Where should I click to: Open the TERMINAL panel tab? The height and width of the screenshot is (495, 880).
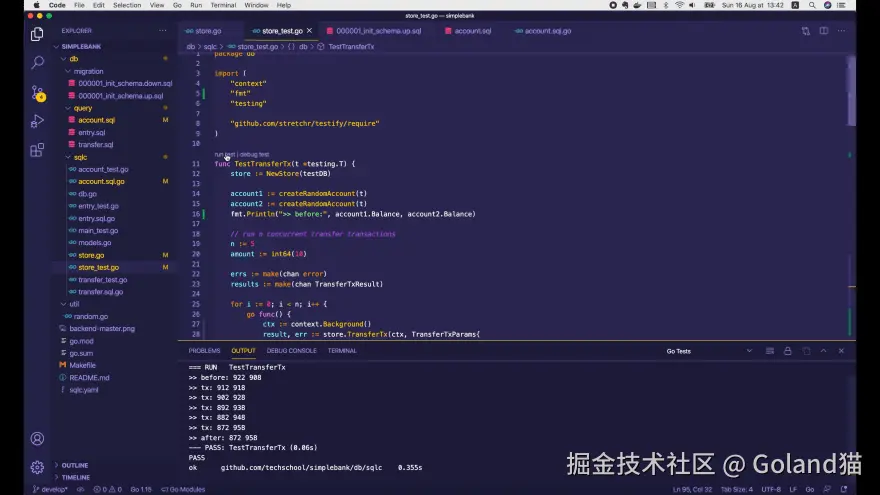pyautogui.click(x=342, y=351)
